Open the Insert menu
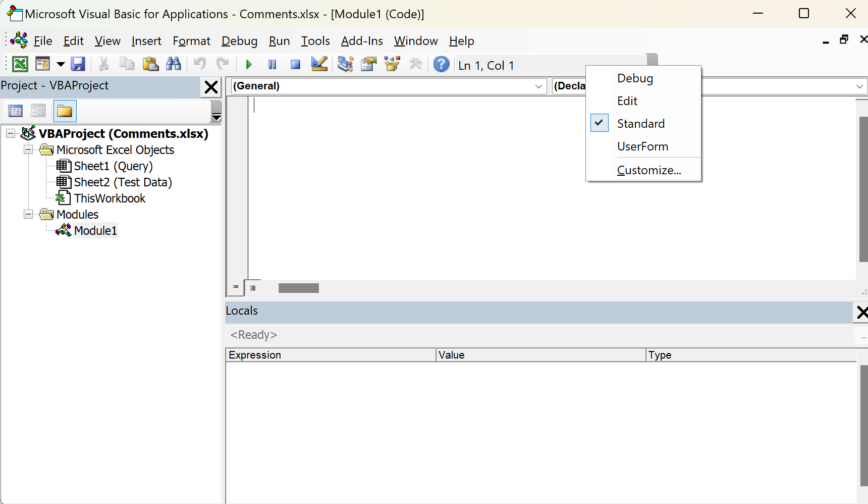The image size is (868, 504). click(x=146, y=41)
